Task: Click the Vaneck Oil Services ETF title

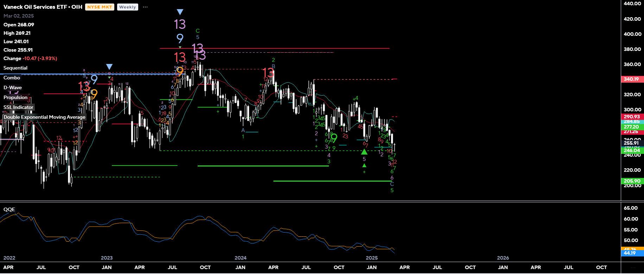Action: (x=43, y=7)
